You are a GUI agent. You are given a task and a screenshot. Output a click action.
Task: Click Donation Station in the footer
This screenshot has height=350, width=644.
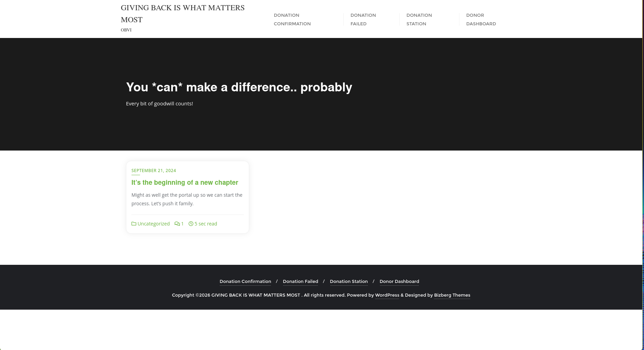point(349,281)
